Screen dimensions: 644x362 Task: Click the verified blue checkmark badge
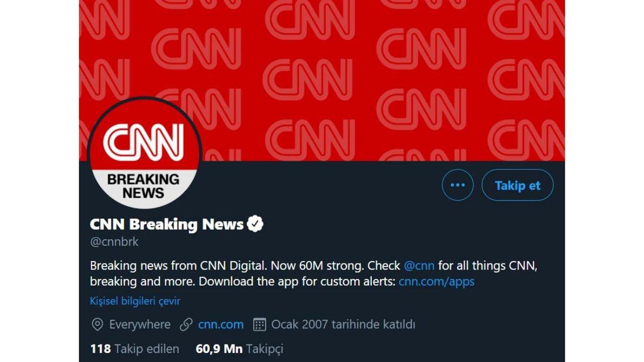(255, 224)
